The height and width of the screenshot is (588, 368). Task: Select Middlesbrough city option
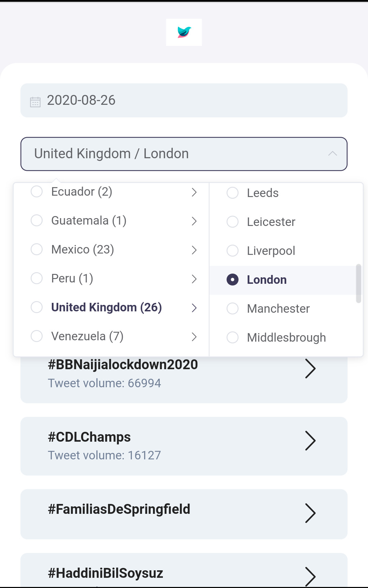coord(286,338)
